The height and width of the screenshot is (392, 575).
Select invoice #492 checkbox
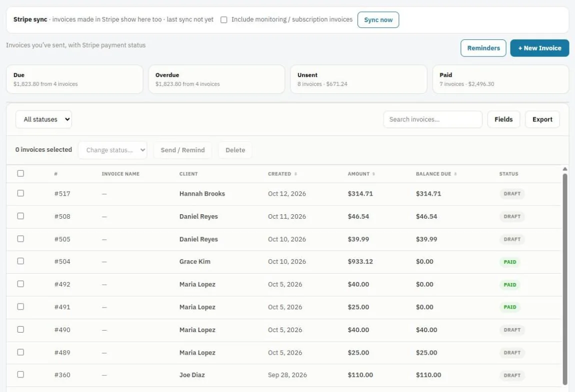(20, 284)
